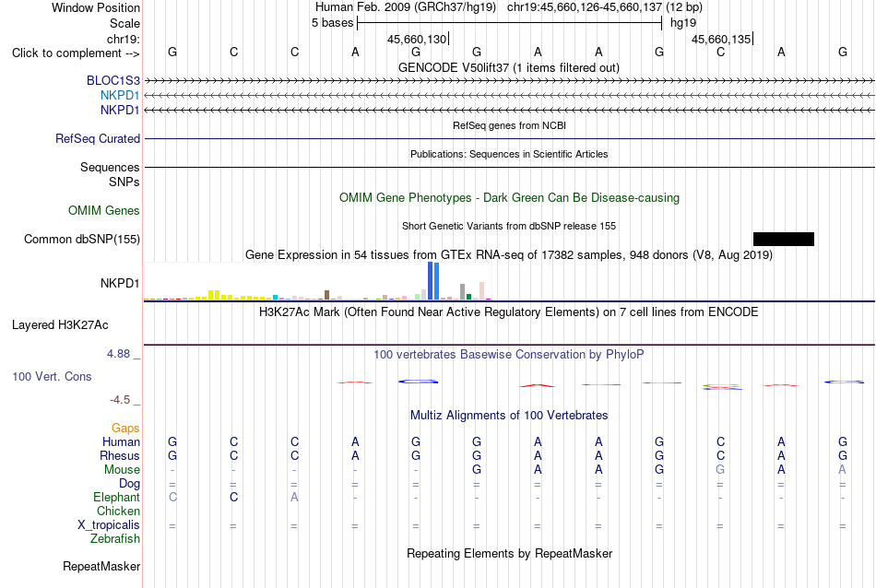Click the light blue NKPD1 transcript label
The width and height of the screenshot is (876, 588).
pyautogui.click(x=120, y=96)
